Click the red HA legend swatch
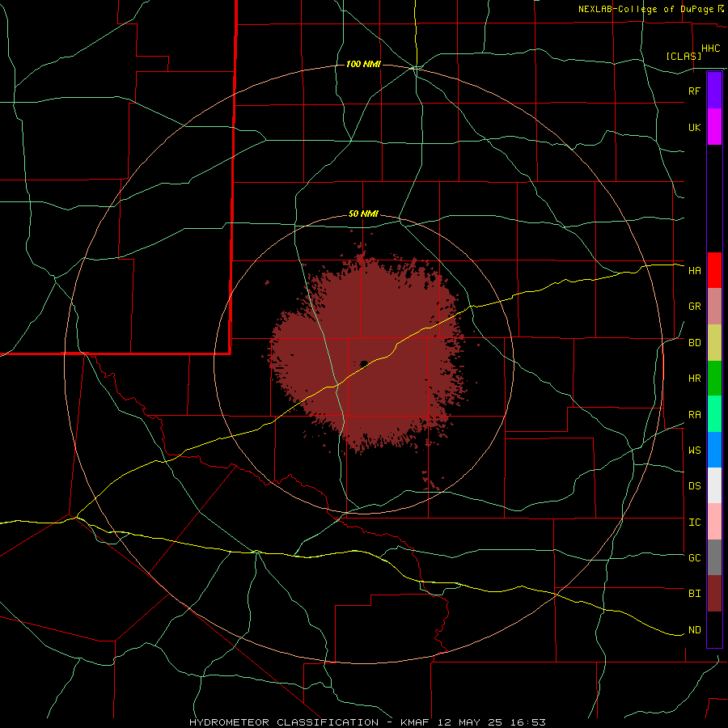The image size is (728, 728). (714, 270)
